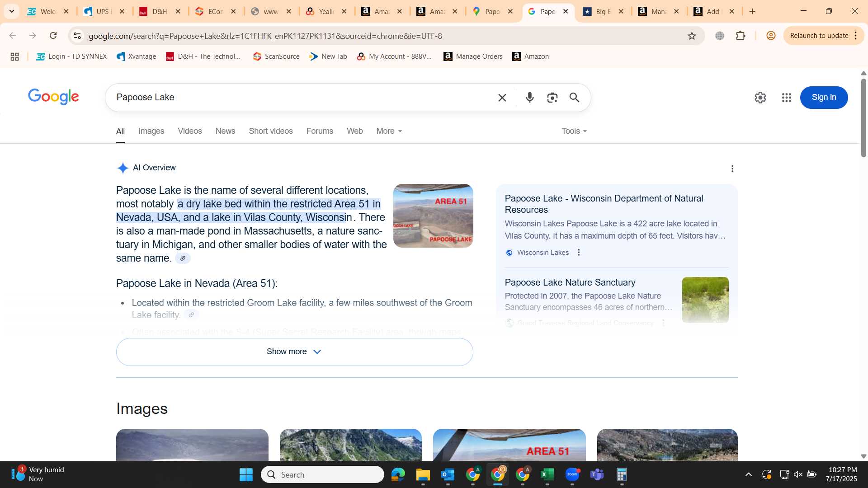Image resolution: width=868 pixels, height=488 pixels.
Task: Open ScanSource bookmark
Action: (276, 56)
